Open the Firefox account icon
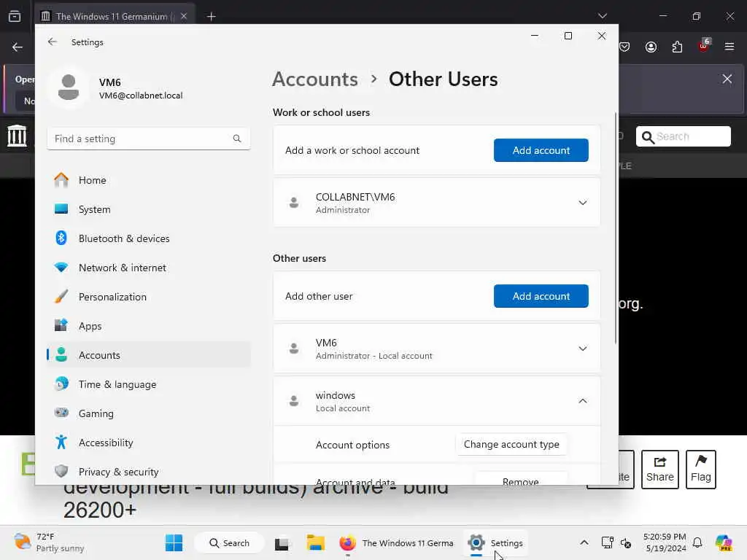Viewport: 747px width, 560px height. (651, 47)
